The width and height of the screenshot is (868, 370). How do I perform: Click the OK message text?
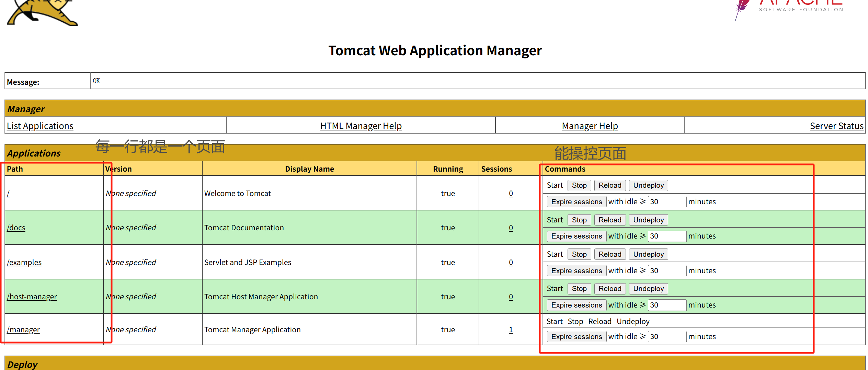(x=96, y=81)
